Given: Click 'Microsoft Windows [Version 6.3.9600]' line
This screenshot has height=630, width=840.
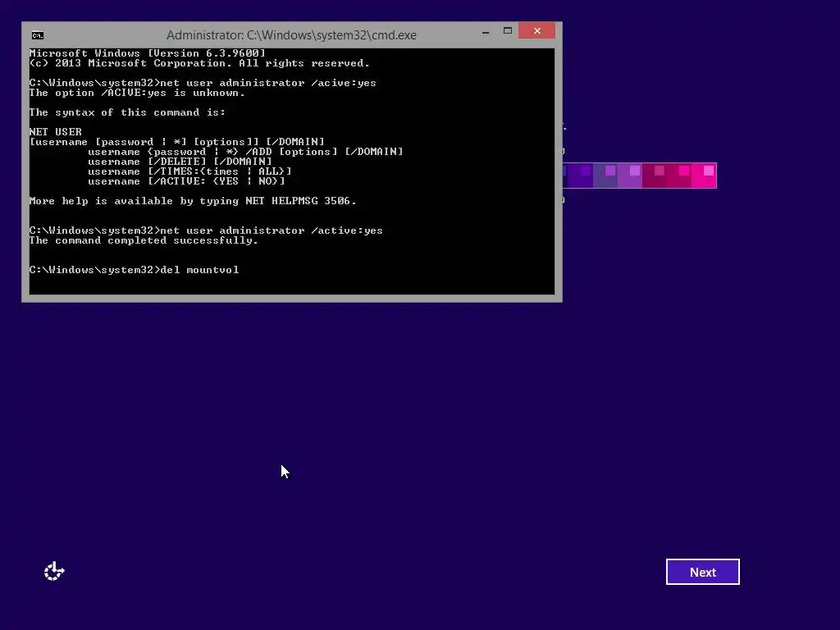Looking at the screenshot, I should tap(148, 53).
